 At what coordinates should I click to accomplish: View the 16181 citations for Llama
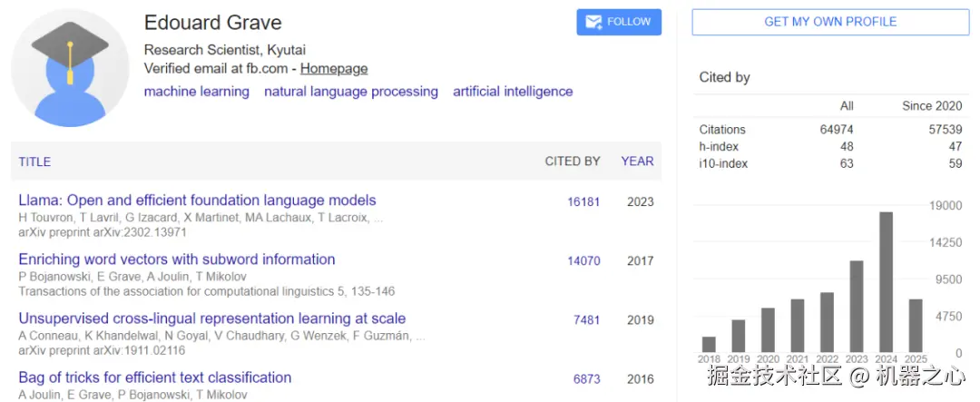[583, 201]
